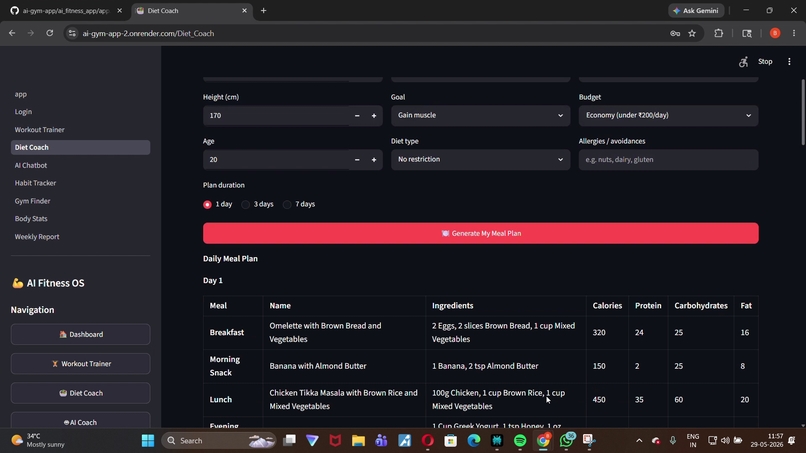The width and height of the screenshot is (806, 453).
Task: Open a new browser tab
Action: (263, 10)
